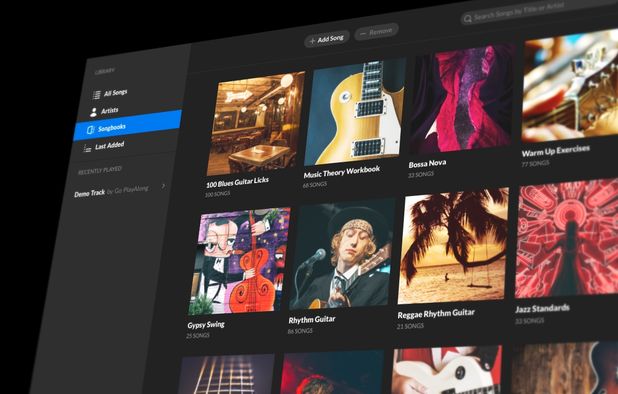Click the Bossa Nova title text
Screen dimensions: 618x394
427,163
